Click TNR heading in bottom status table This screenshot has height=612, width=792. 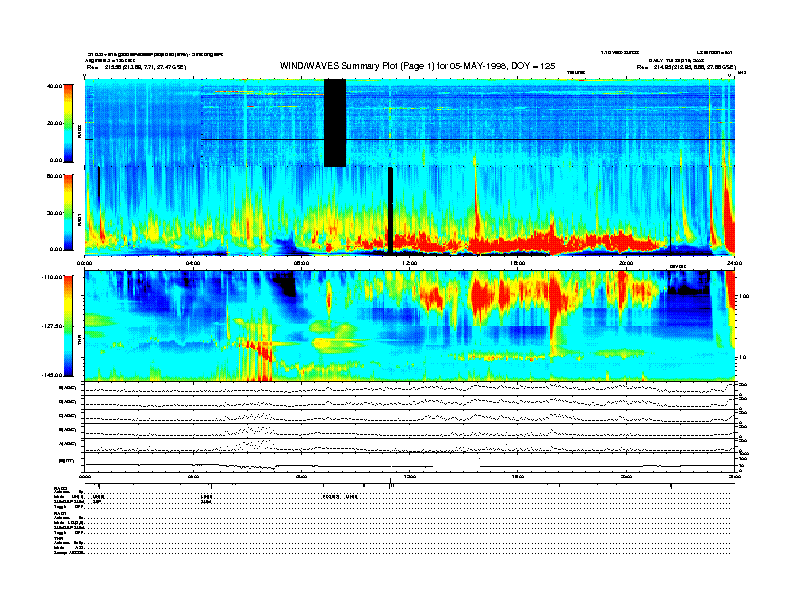pyautogui.click(x=58, y=538)
